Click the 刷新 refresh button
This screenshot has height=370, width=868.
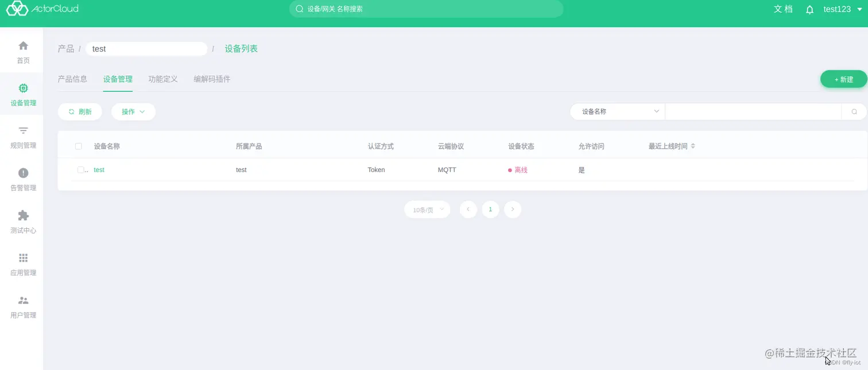80,112
